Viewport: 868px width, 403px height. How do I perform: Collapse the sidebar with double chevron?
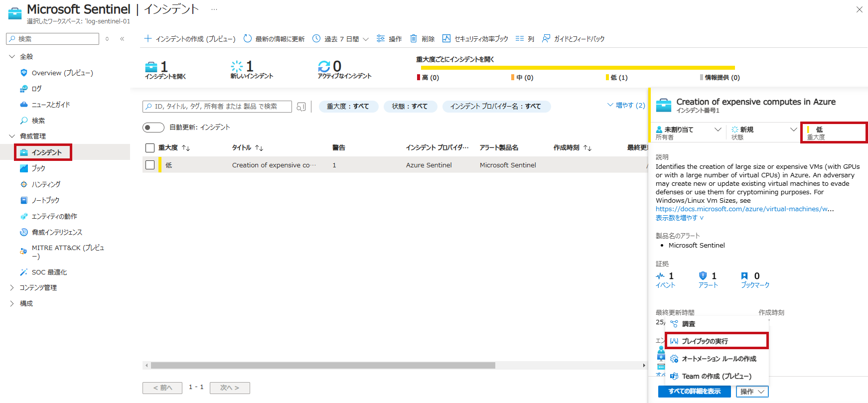coord(122,39)
